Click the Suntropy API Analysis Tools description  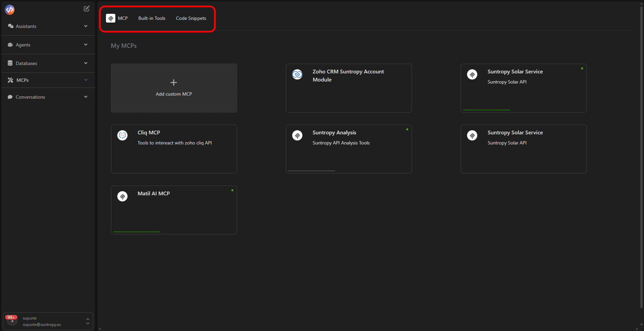coord(341,143)
